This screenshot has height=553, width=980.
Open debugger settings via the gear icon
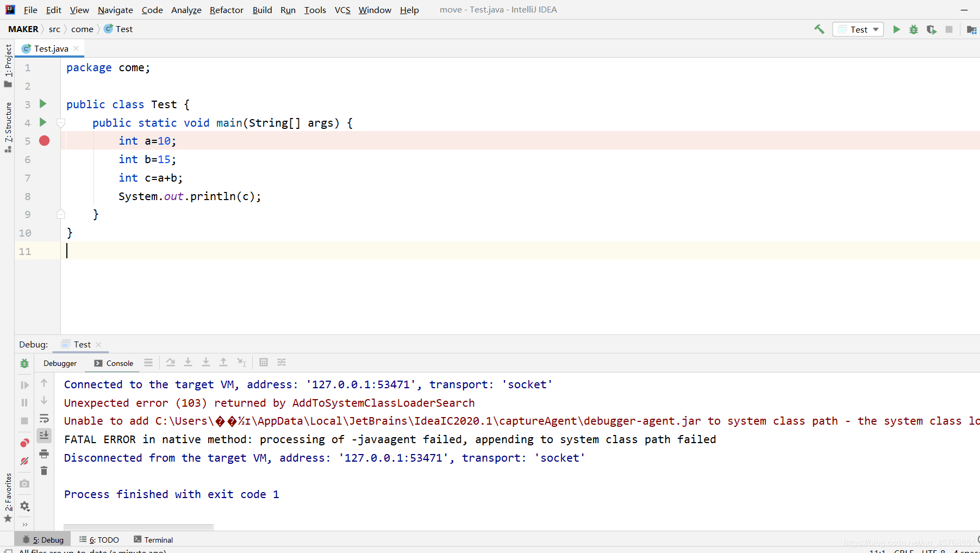point(24,506)
